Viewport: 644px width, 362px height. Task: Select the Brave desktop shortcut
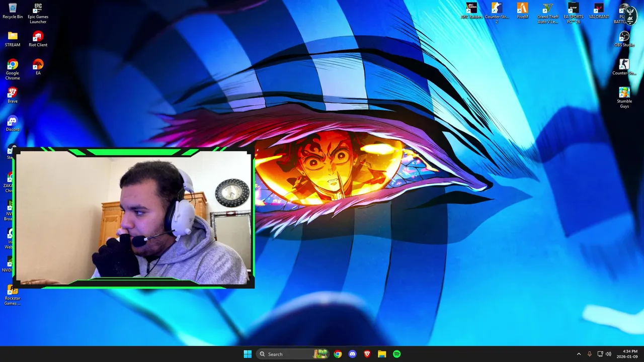pyautogui.click(x=13, y=96)
